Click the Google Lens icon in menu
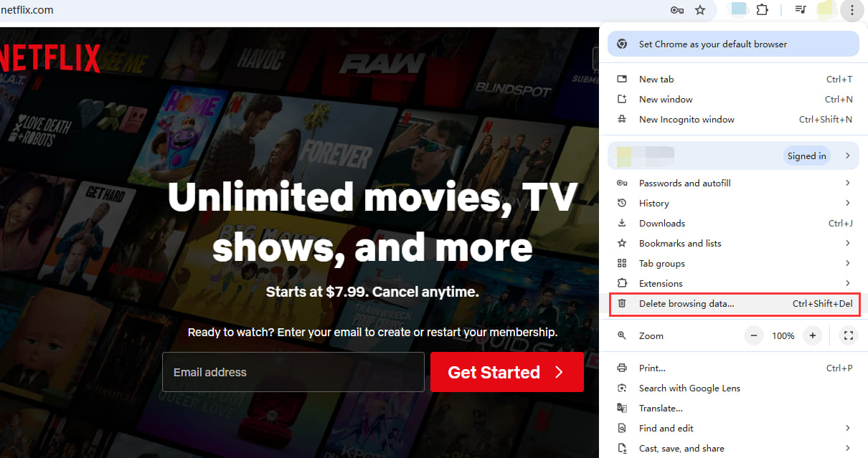 point(623,388)
